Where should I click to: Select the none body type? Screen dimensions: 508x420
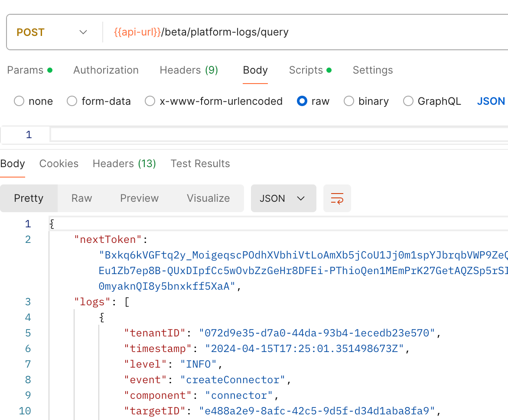coord(19,101)
